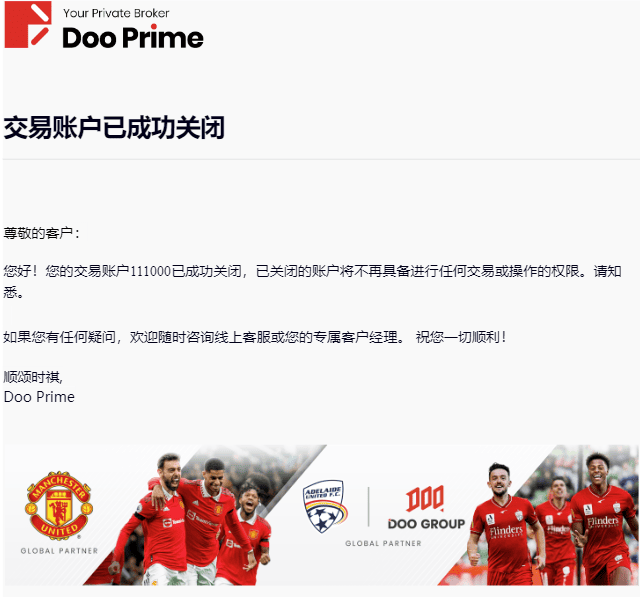Click the red Doo Group logo
Viewport: 640px width, 597px height.
coord(424,498)
